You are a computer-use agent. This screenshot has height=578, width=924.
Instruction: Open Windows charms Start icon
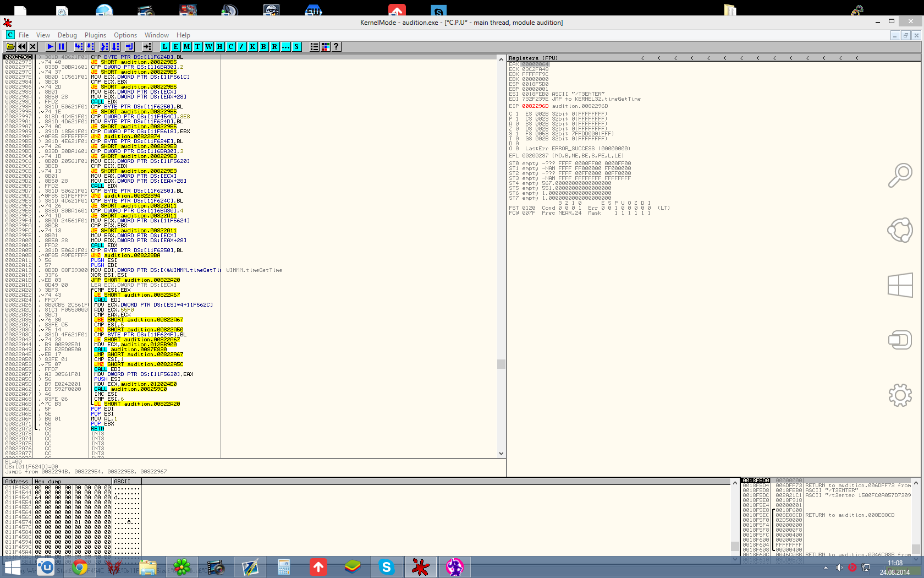pyautogui.click(x=900, y=285)
